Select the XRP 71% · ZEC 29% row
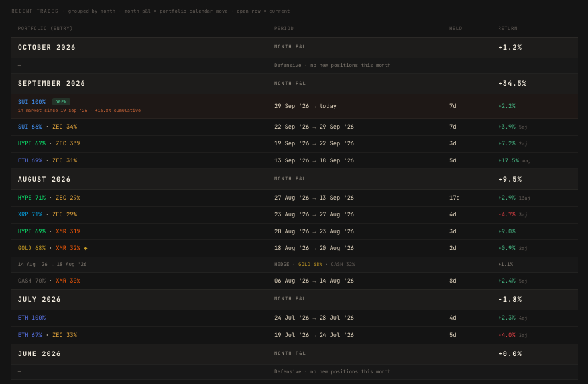Screen dimensions: 588x384 coord(294,214)
